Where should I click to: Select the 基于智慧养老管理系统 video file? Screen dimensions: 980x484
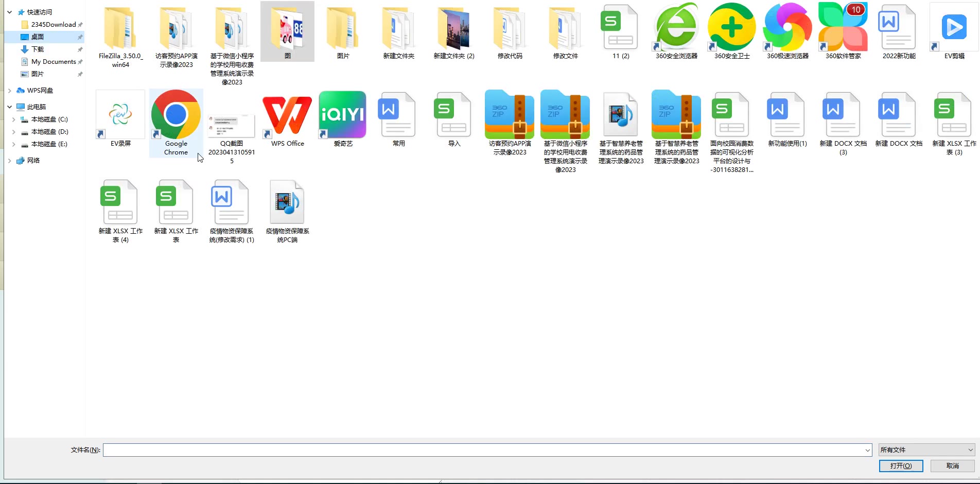[x=621, y=128]
